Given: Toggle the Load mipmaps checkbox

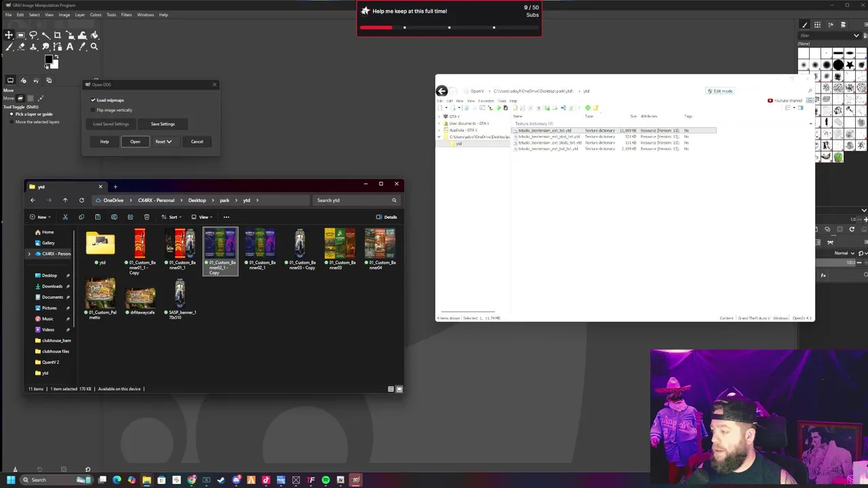Looking at the screenshot, I should 94,100.
